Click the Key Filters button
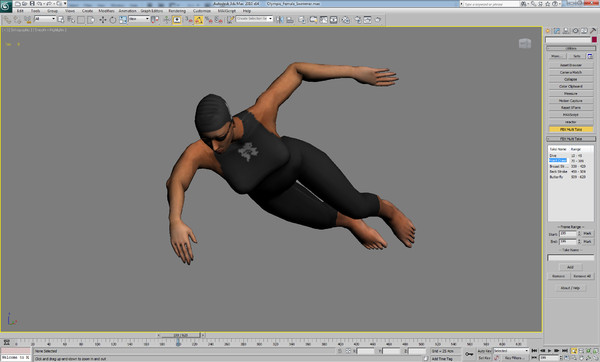 click(x=514, y=358)
